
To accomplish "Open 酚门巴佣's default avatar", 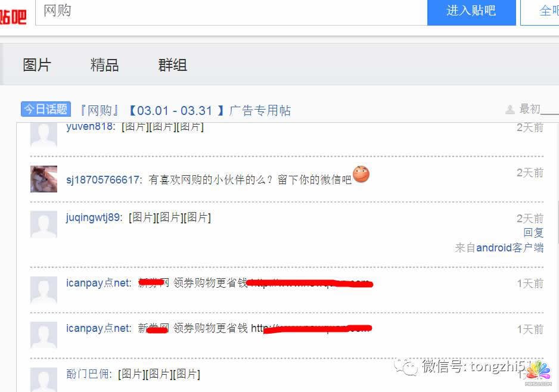I will pos(44,379).
